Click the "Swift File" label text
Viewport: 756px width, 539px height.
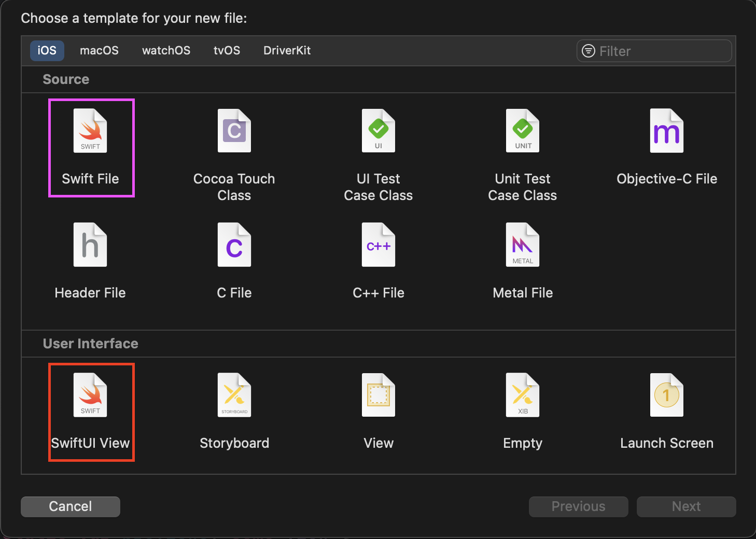click(x=90, y=179)
